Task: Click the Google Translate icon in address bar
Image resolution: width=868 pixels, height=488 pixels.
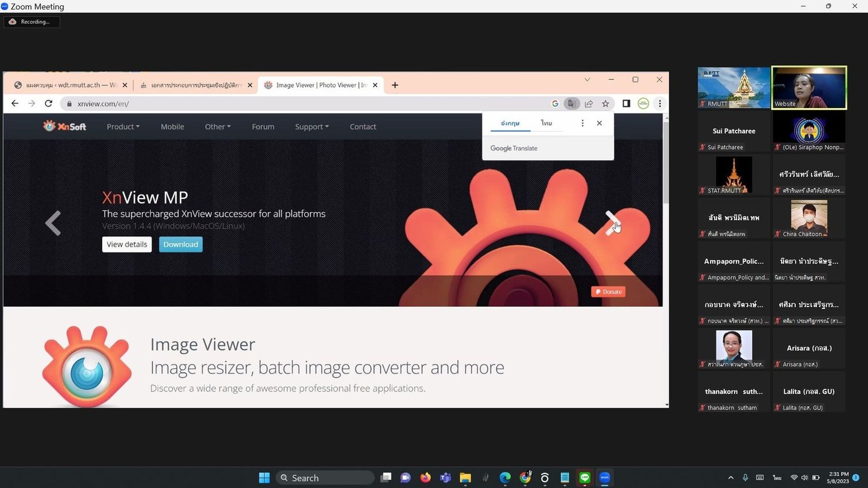Action: (572, 104)
